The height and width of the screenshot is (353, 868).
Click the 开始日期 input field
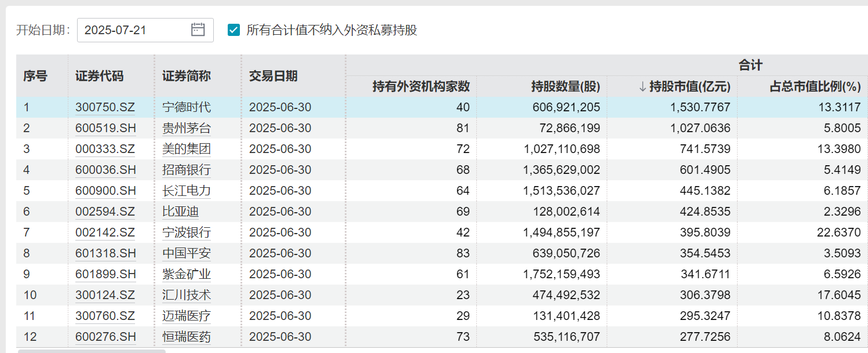pos(136,30)
